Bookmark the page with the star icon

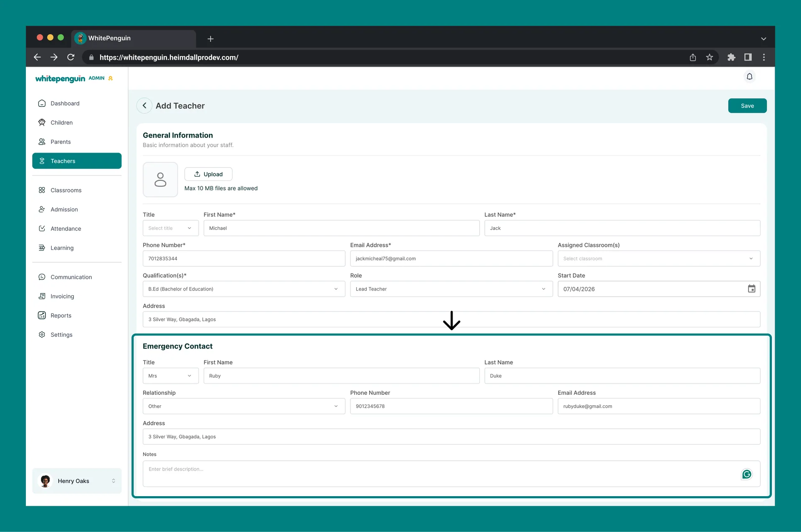point(710,57)
